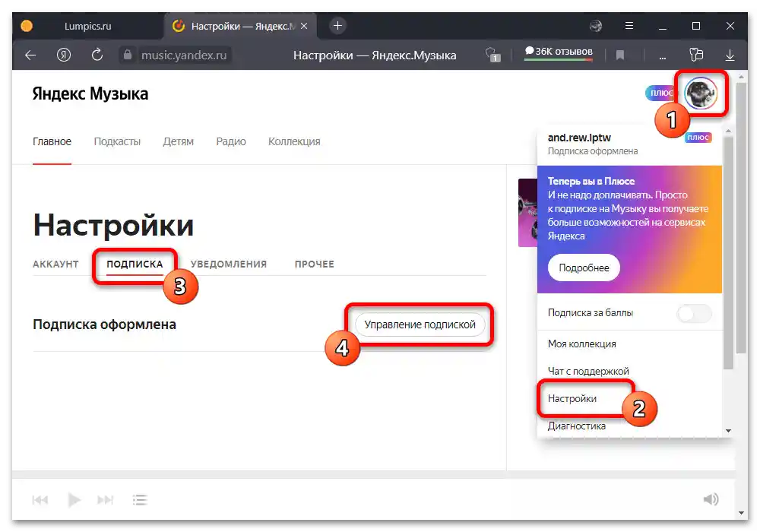Click the page vertical scrollbar thumb
Viewport: 760px width, 532px height.
coord(741,218)
